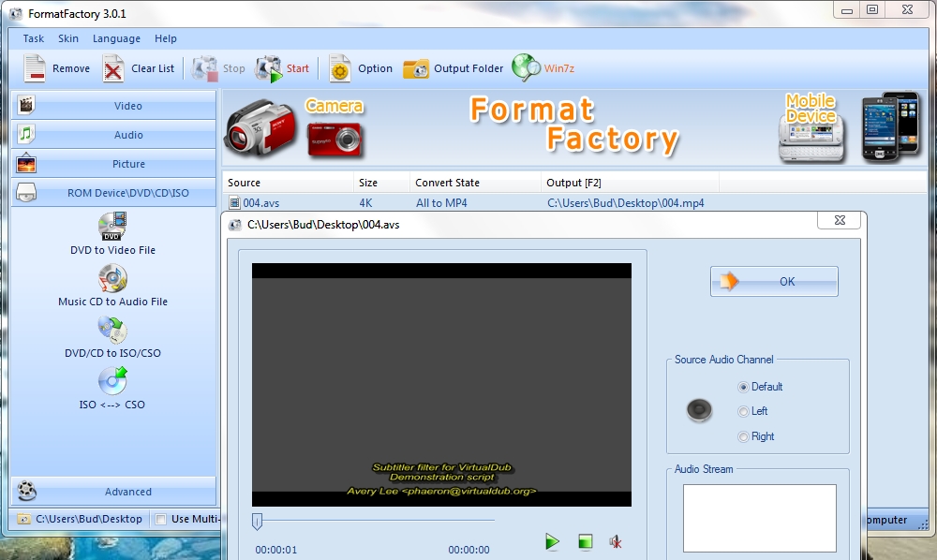937x560 pixels.
Task: Click the Stop conversion icon
Action: point(205,68)
